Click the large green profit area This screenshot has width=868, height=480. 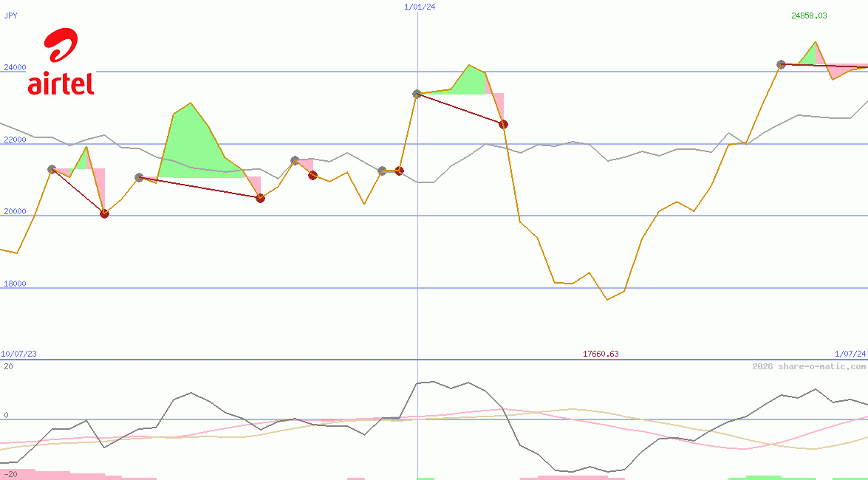click(199, 145)
